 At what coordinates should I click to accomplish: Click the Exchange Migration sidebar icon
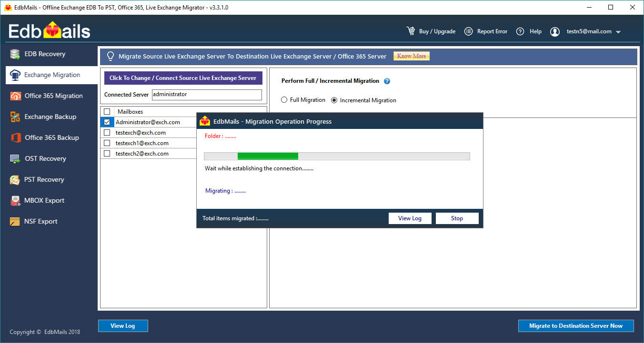point(15,75)
